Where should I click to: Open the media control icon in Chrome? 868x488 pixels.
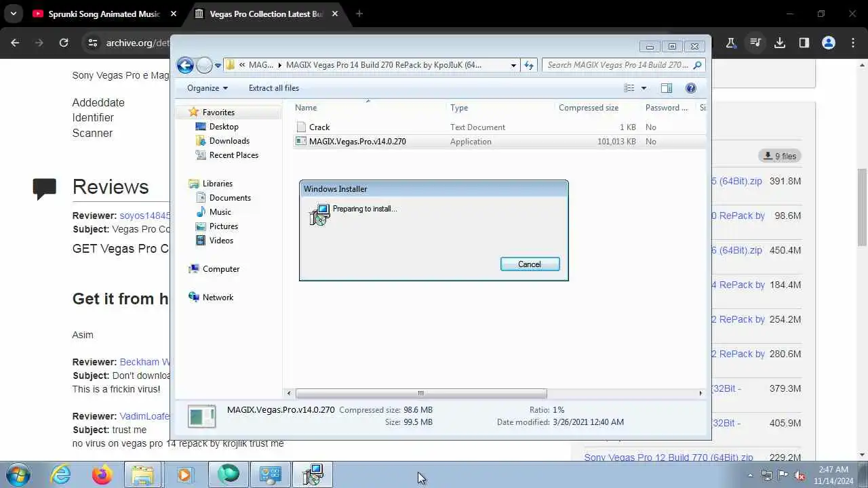pos(755,43)
